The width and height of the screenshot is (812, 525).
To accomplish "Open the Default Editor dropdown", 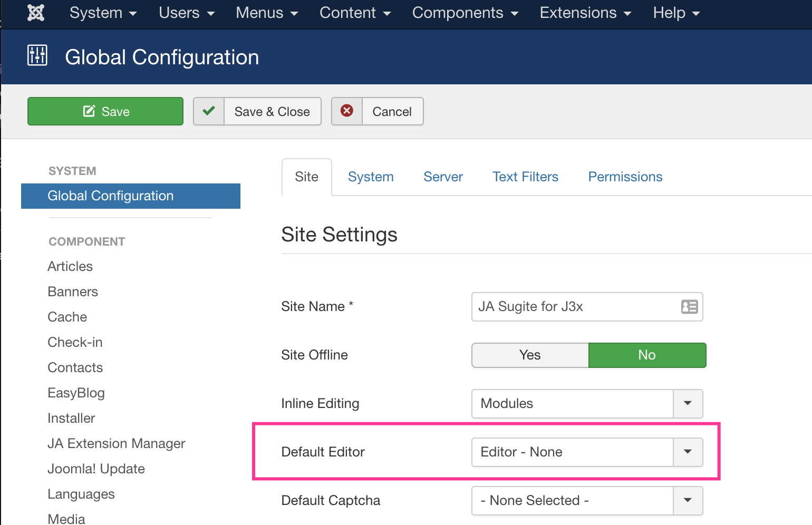I will coord(688,452).
